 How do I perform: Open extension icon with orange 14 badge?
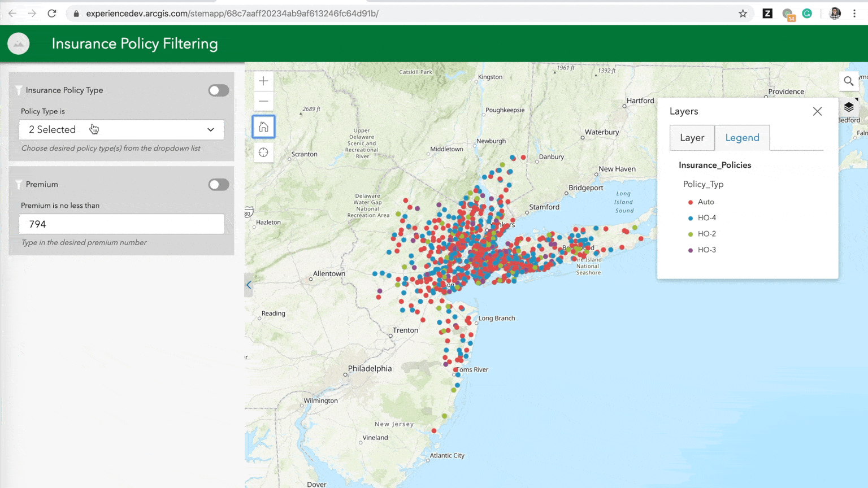[x=788, y=15]
